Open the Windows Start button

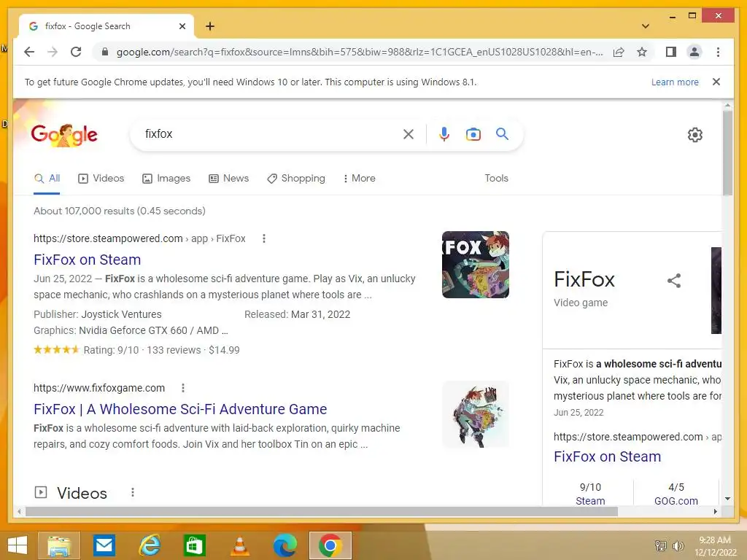click(x=18, y=545)
